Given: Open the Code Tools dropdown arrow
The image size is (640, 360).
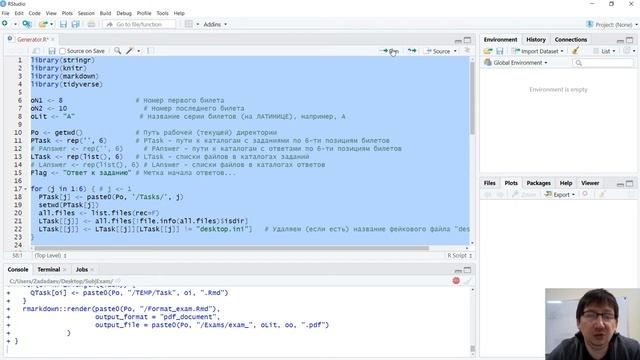Looking at the screenshot, I should (139, 51).
